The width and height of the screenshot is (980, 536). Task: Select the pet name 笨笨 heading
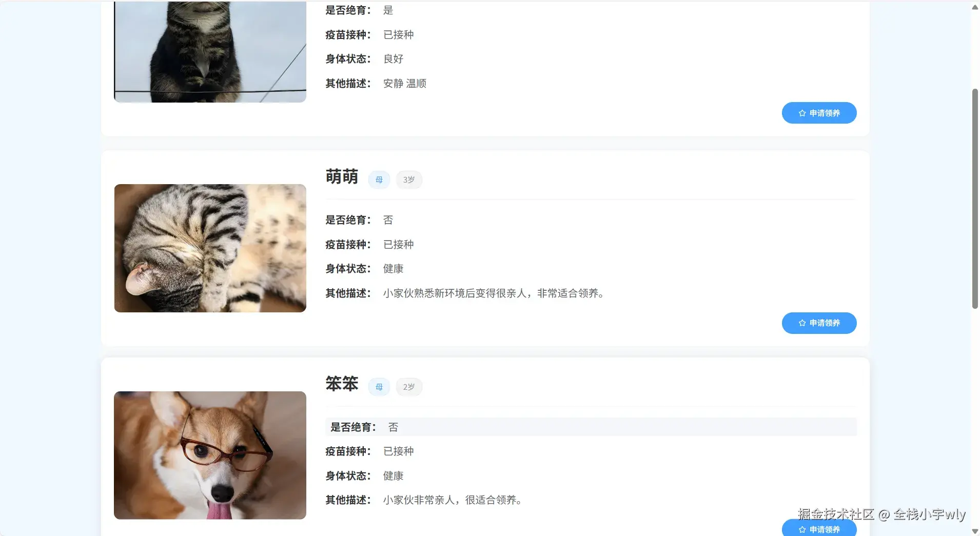[342, 384]
